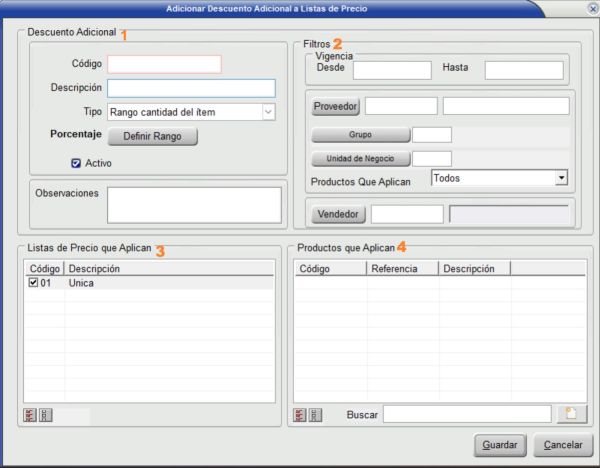
Task: Uncheck the 01 Unica price list
Action: [x=33, y=283]
